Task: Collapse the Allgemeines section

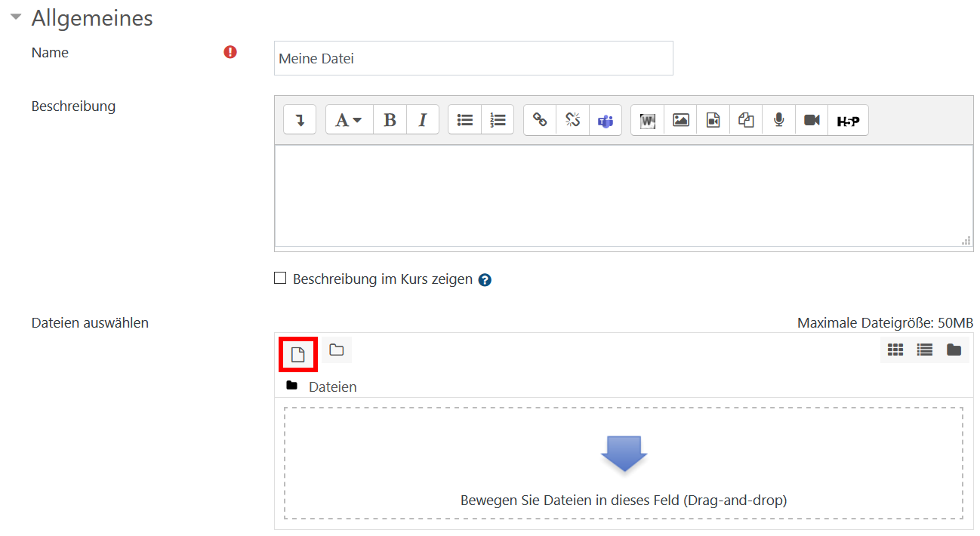Action: pyautogui.click(x=16, y=18)
